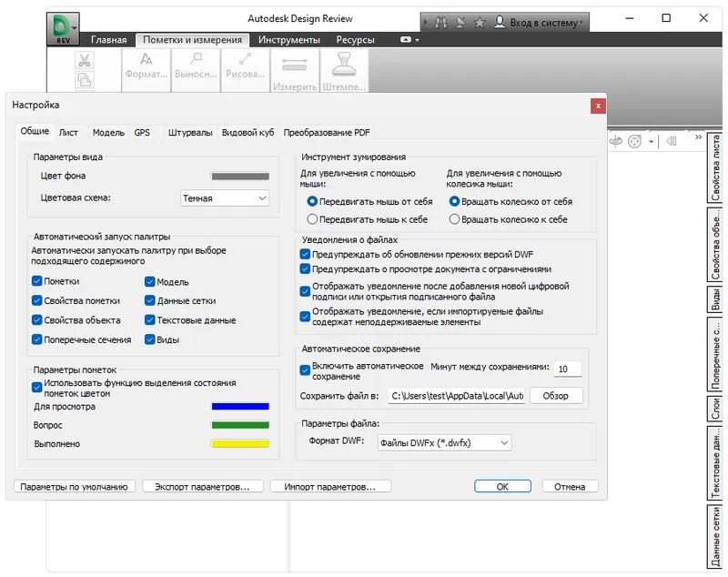Open the Design Review application menu logo
Screen dimensions: 728x577
click(63, 29)
